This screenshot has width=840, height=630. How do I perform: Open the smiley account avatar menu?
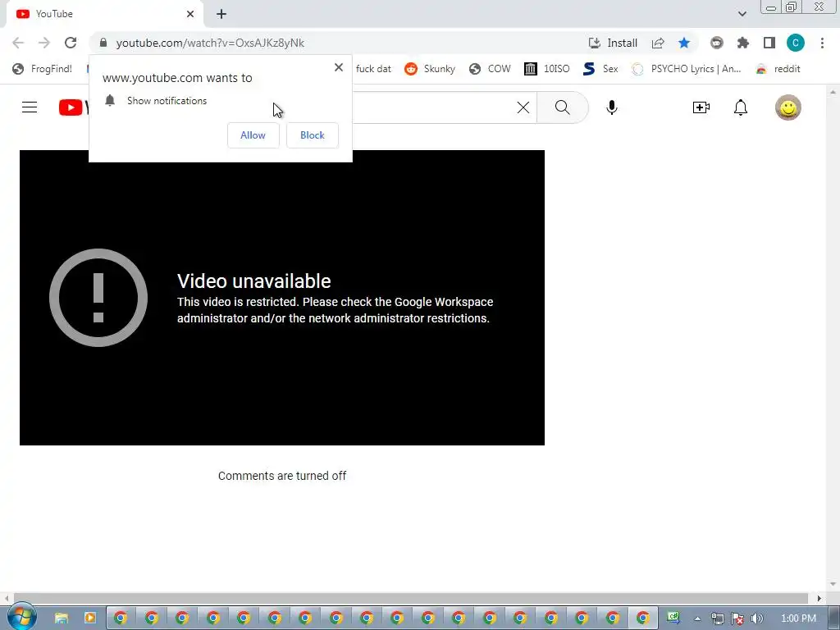tap(788, 107)
